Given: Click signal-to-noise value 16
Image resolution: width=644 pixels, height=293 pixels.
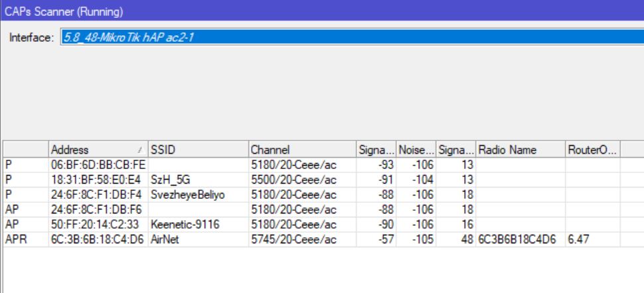Looking at the screenshot, I should pyautogui.click(x=467, y=225).
